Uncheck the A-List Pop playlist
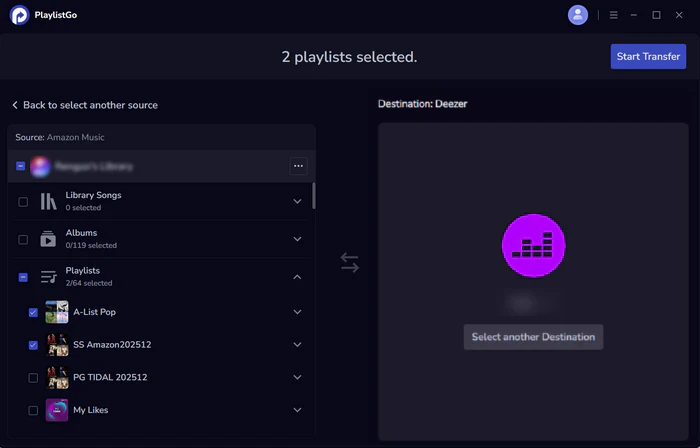 [x=33, y=312]
